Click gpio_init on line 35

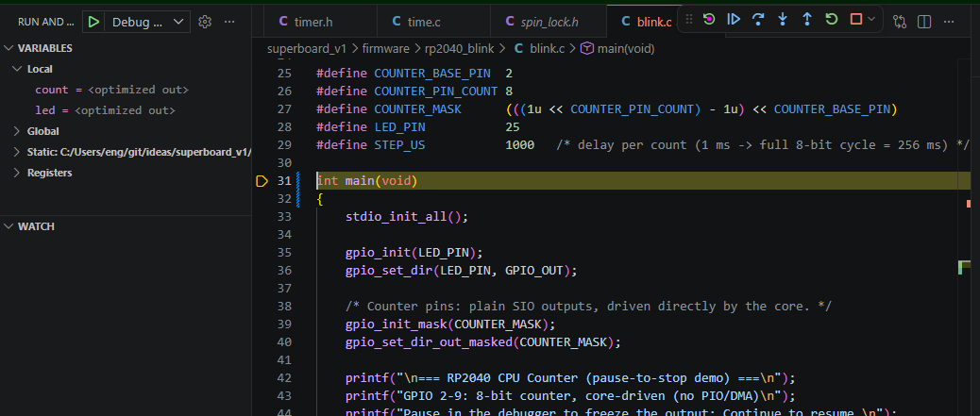click(x=379, y=253)
